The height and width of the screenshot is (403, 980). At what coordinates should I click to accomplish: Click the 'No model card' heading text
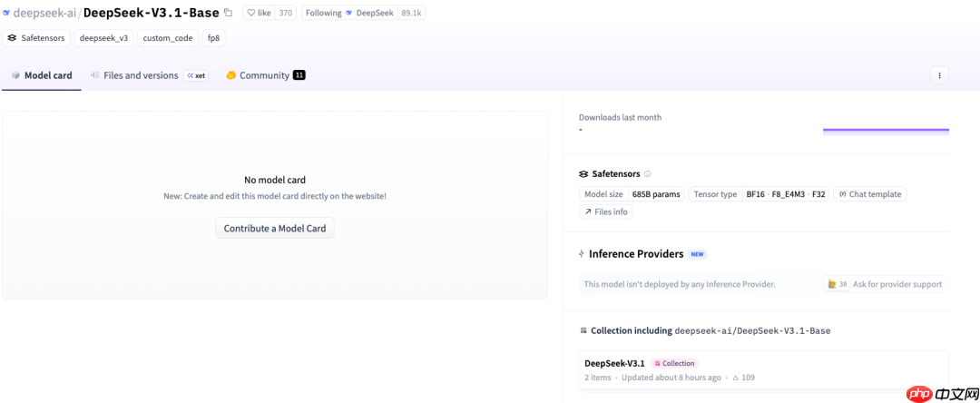[275, 180]
